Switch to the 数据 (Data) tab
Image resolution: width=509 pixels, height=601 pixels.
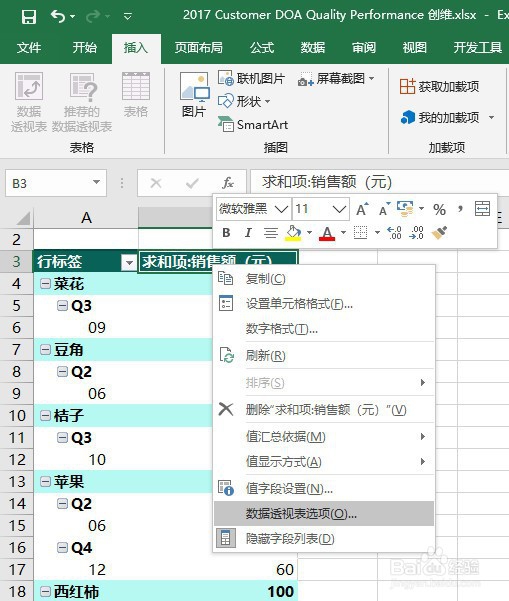(x=312, y=48)
